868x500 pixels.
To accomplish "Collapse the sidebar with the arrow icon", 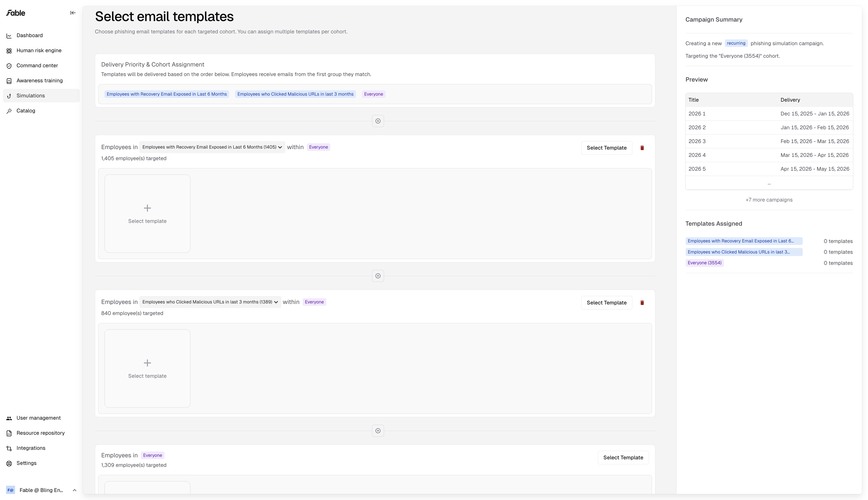I will coord(73,13).
